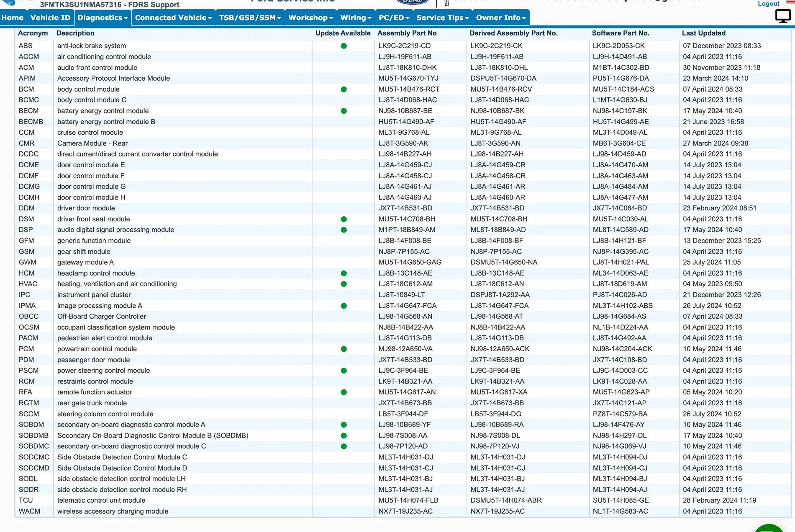Screen dimensions: 795x532
Task: Click the date '23 March 2024 14:10'
Action: [x=715, y=78]
